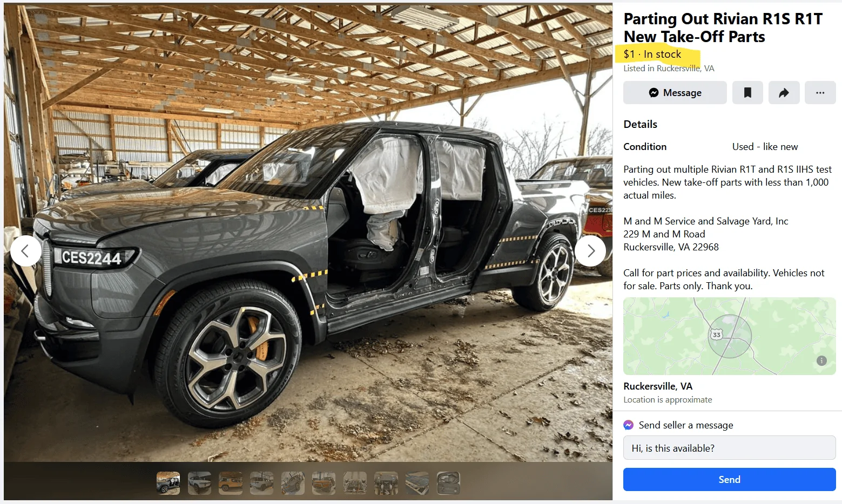Click 'Listed in Ruckersville, VA' link

point(669,69)
